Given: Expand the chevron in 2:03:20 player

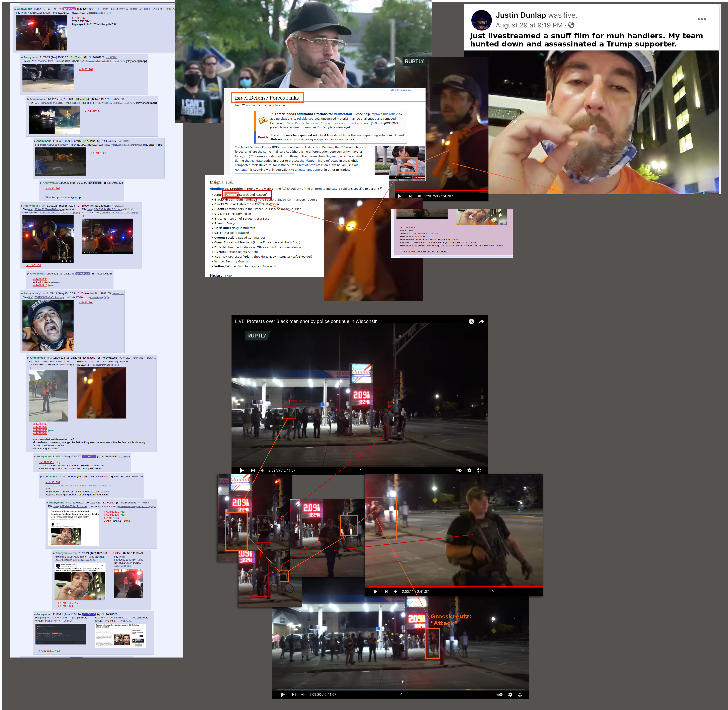Looking at the screenshot, I should click(x=401, y=694).
